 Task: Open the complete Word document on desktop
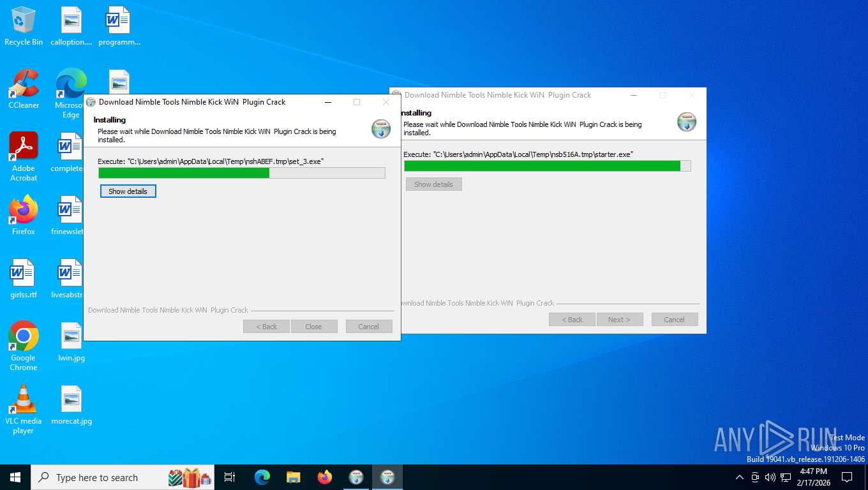(x=69, y=153)
